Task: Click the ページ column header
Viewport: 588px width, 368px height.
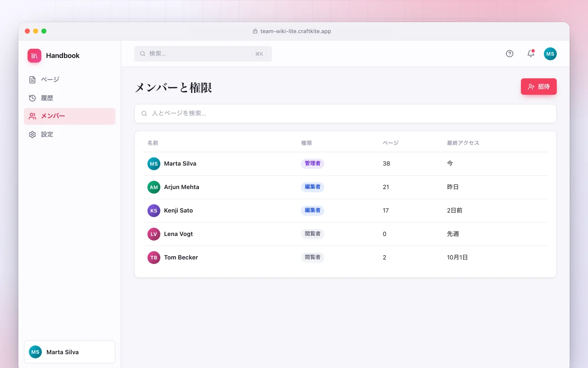Action: [390, 143]
